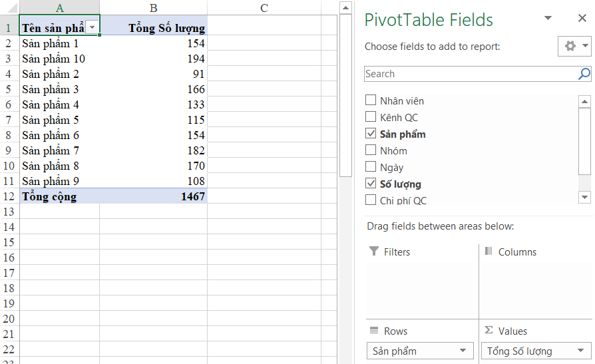Image resolution: width=595 pixels, height=364 pixels.
Task: Expand the Sản phẩm field dropdown in Rows area
Action: [463, 351]
